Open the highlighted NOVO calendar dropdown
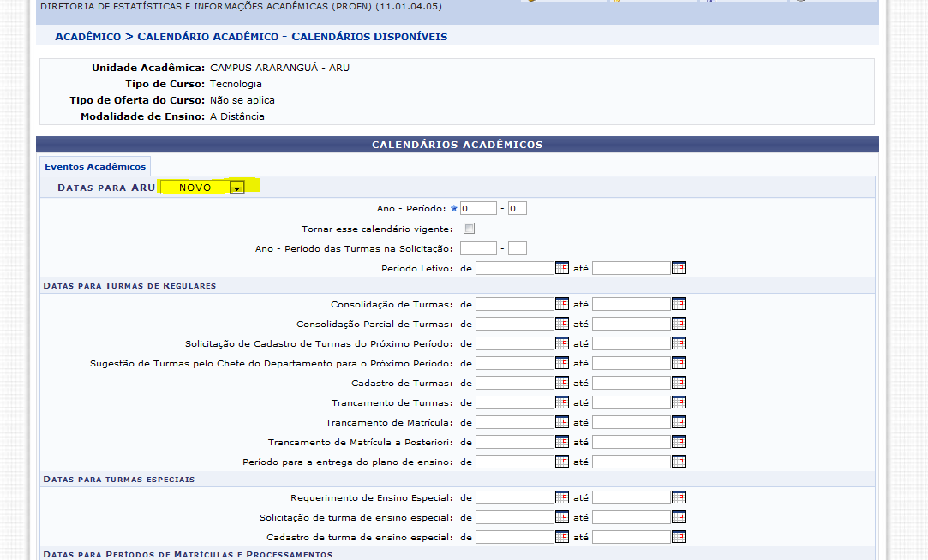 (x=236, y=186)
